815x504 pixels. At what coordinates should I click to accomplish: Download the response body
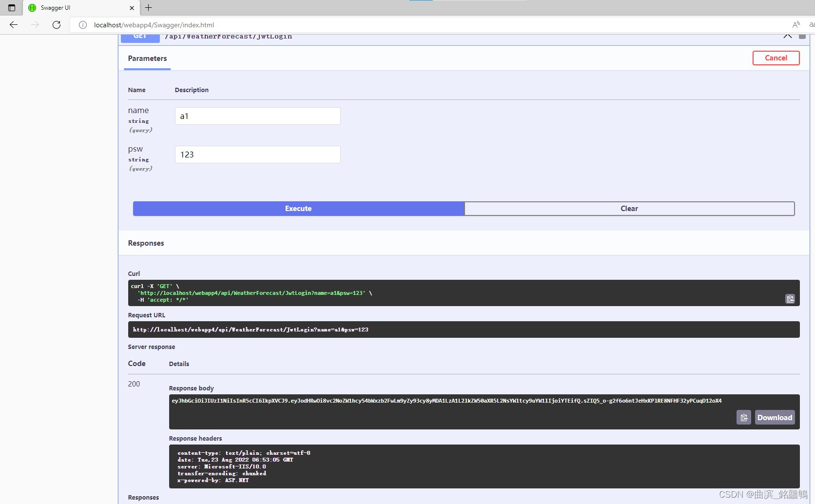[x=775, y=417]
